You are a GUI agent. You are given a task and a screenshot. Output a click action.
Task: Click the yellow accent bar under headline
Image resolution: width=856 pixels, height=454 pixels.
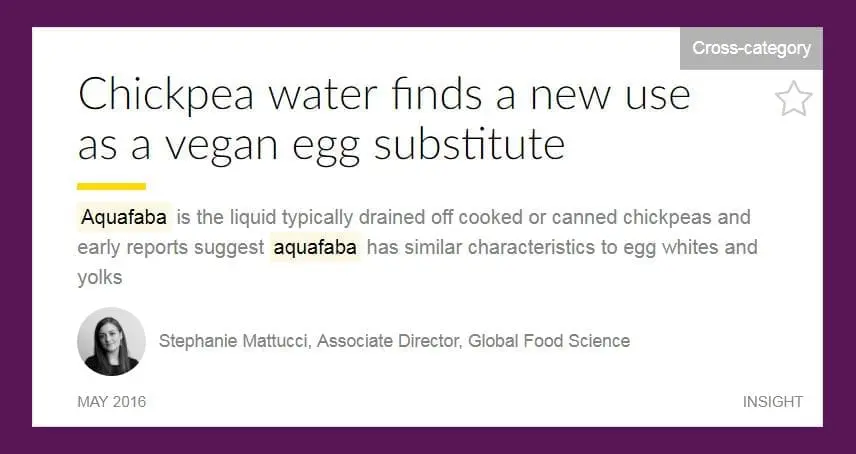click(111, 186)
